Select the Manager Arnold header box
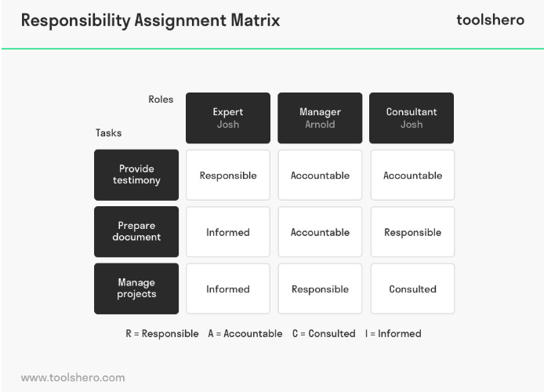Viewport: 544px width, 392px height. coord(320,118)
